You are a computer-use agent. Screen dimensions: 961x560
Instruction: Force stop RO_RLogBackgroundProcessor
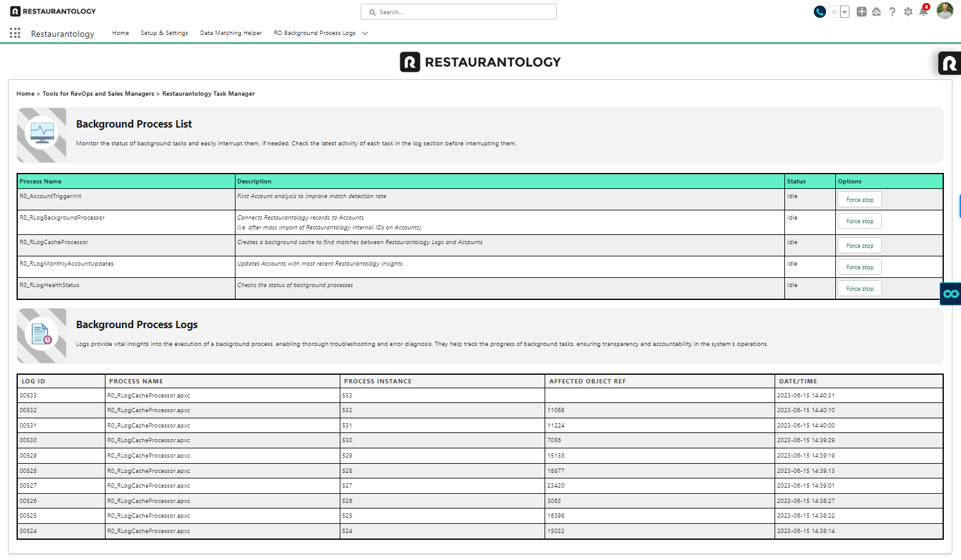(x=860, y=221)
